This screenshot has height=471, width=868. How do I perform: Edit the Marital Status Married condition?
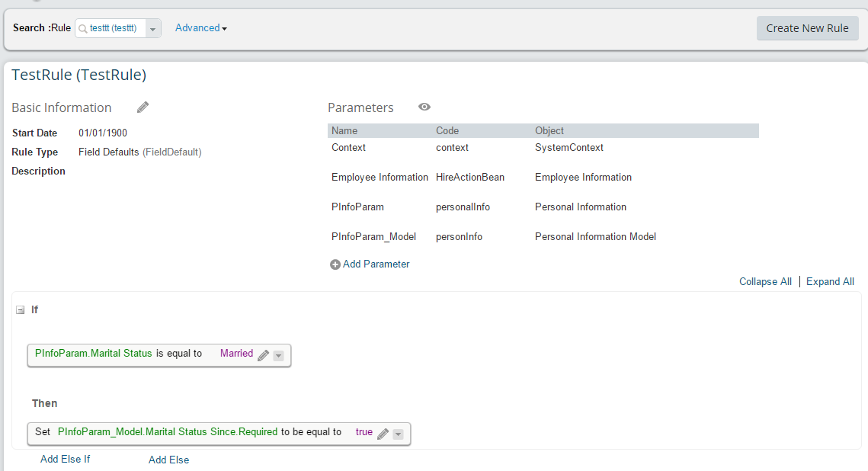point(264,354)
